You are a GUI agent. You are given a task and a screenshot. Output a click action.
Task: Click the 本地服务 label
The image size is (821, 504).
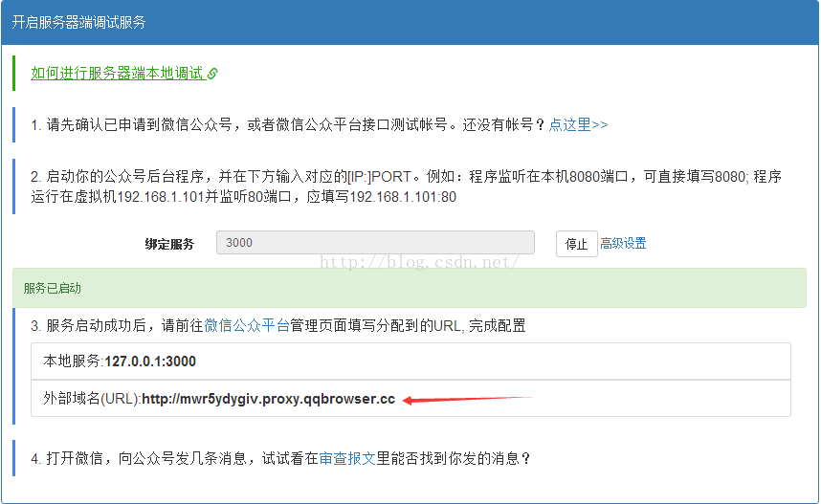[74, 362]
